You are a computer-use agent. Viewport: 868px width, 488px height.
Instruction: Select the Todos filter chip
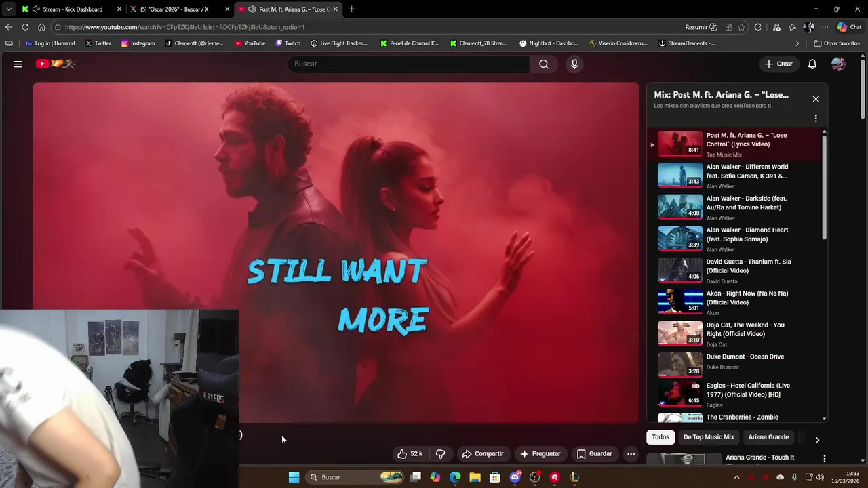660,437
